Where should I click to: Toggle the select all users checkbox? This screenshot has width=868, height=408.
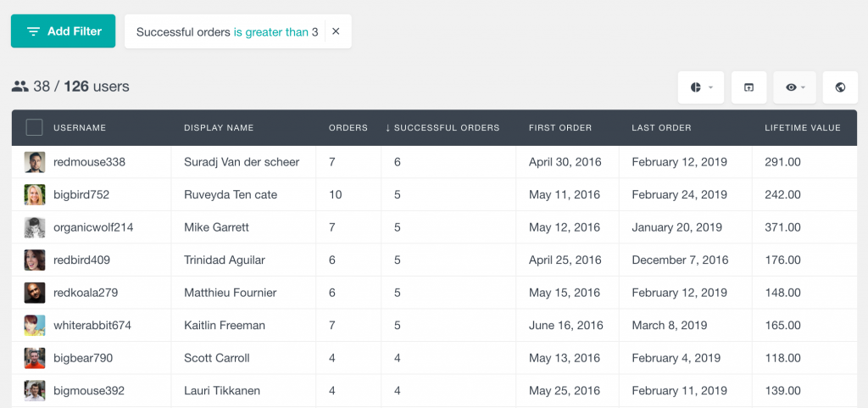coord(34,127)
